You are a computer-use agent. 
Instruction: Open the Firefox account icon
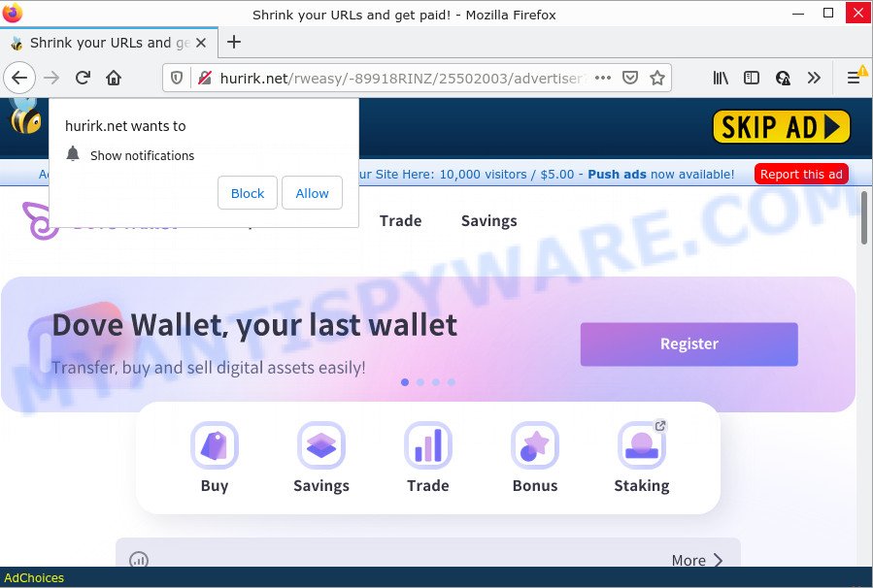pos(783,78)
